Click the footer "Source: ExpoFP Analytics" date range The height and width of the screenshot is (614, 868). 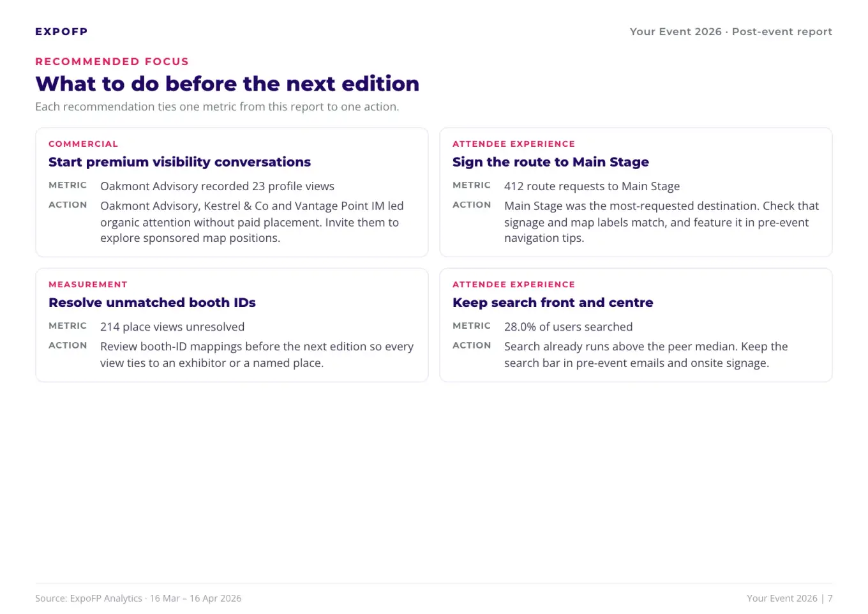(x=138, y=598)
